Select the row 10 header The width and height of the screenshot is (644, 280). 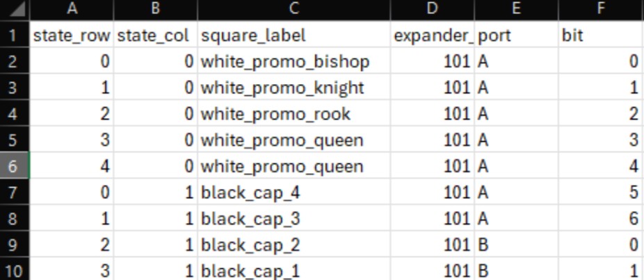click(15, 270)
